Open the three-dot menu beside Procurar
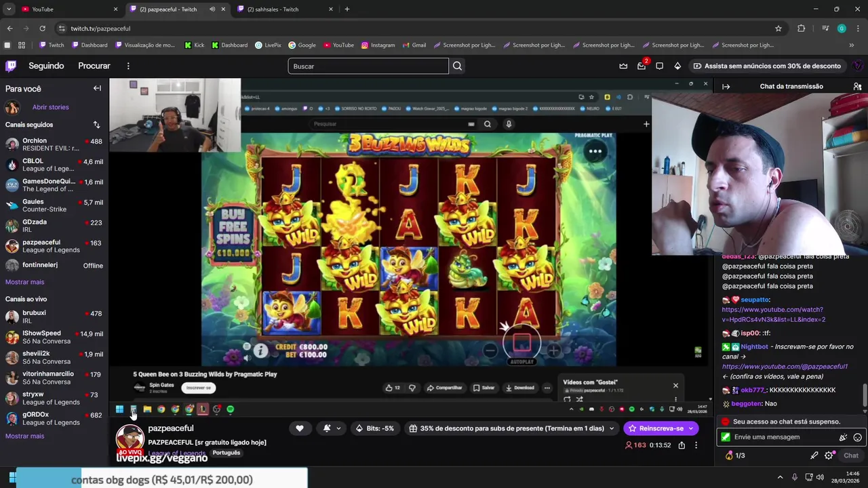868x488 pixels. coord(128,66)
